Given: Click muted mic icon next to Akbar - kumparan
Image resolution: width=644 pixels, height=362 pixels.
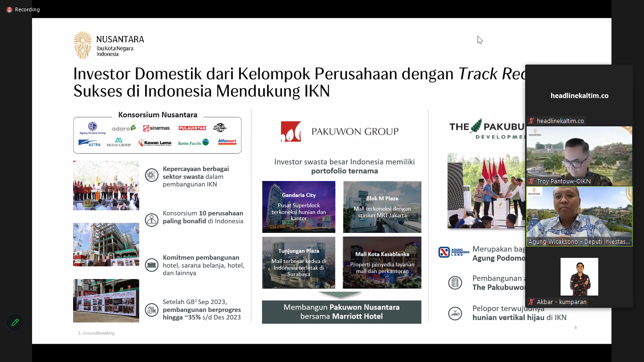Looking at the screenshot, I should pos(532,302).
